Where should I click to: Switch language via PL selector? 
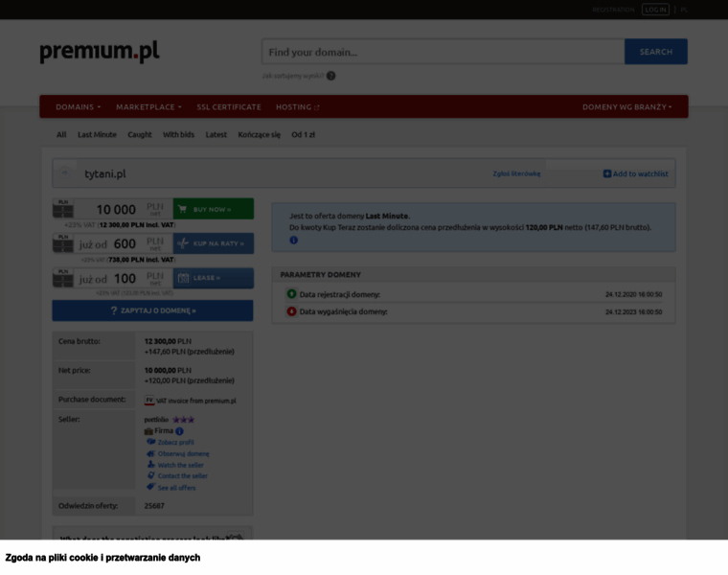684,10
